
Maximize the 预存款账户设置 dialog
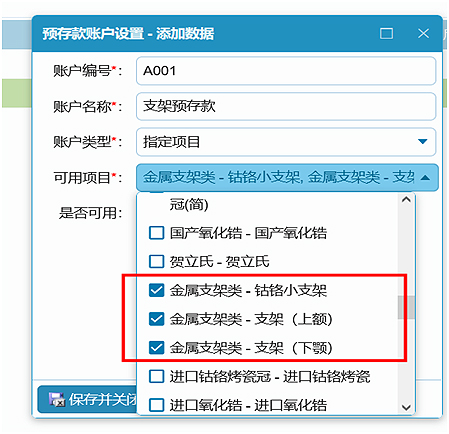pos(386,33)
